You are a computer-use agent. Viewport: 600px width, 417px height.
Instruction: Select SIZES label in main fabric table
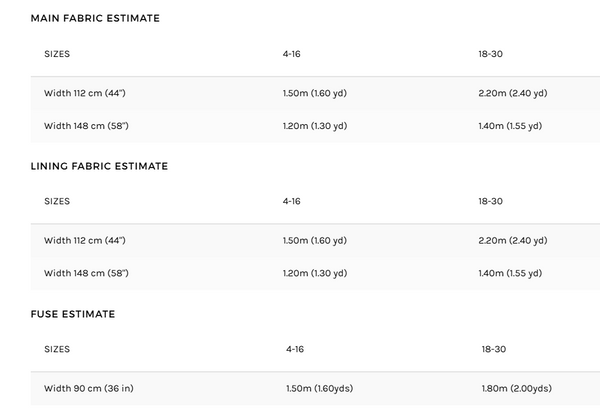[57, 54]
